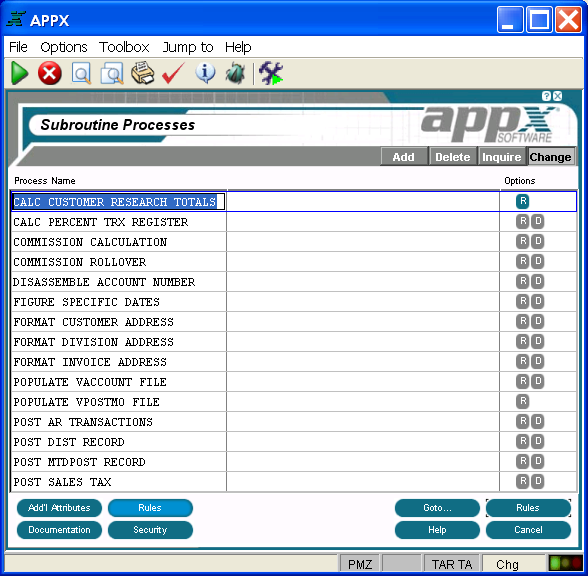Screen dimensions: 588x576
Task: Click the red checkmark toolbar icon
Action: click(x=173, y=73)
